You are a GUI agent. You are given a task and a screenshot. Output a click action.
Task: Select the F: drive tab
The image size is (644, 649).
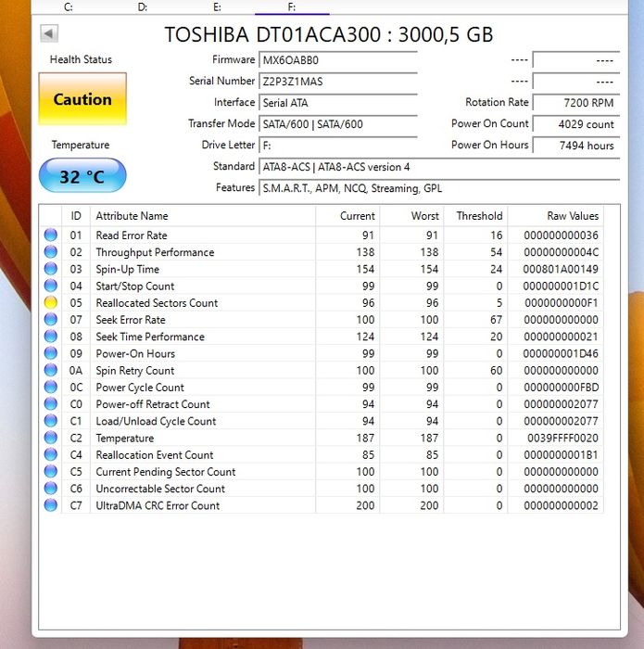click(292, 7)
